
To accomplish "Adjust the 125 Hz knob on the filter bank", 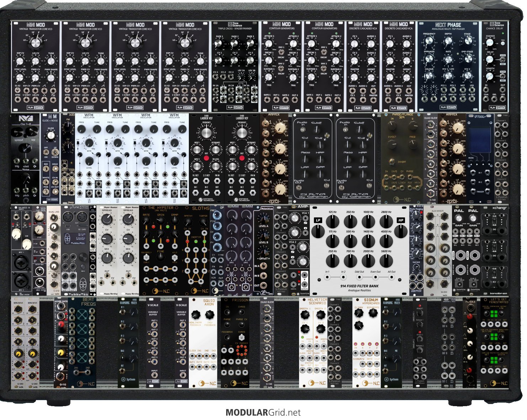I will pyautogui.click(x=332, y=222).
